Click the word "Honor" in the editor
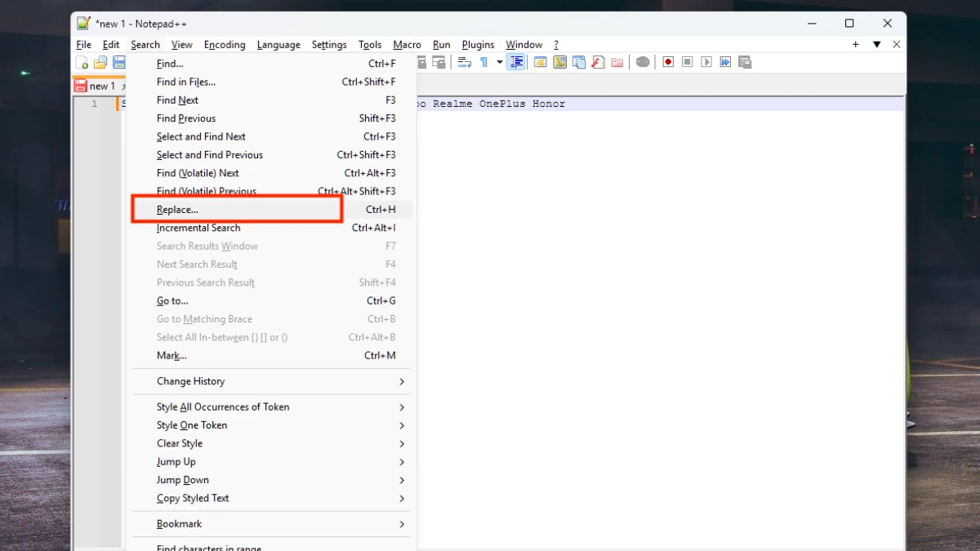The height and width of the screenshot is (551, 980). 549,104
